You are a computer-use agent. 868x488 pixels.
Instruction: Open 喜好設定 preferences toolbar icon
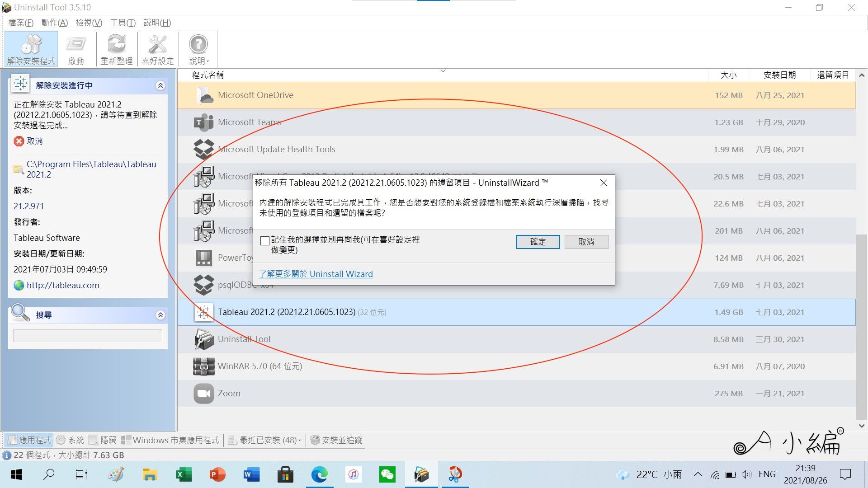tap(158, 49)
